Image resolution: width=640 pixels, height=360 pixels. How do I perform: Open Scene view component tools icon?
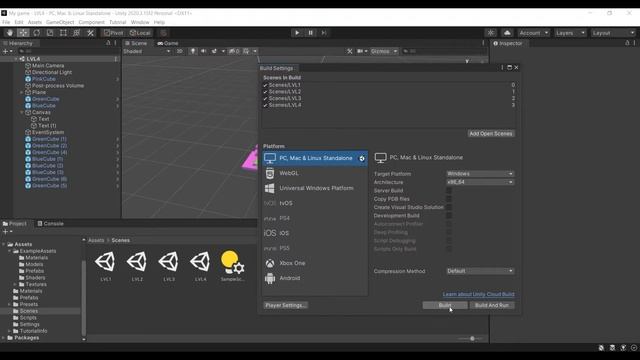pyautogui.click(x=350, y=51)
